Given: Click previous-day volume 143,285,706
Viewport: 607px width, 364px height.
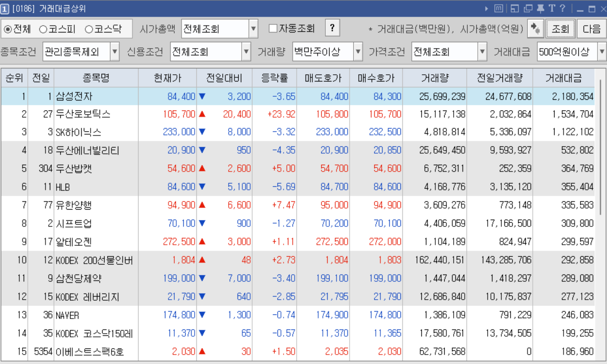Looking at the screenshot, I should click(x=506, y=260).
